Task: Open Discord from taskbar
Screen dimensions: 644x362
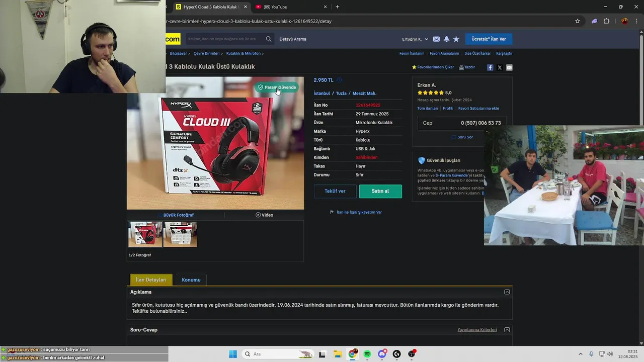Action: click(382, 354)
